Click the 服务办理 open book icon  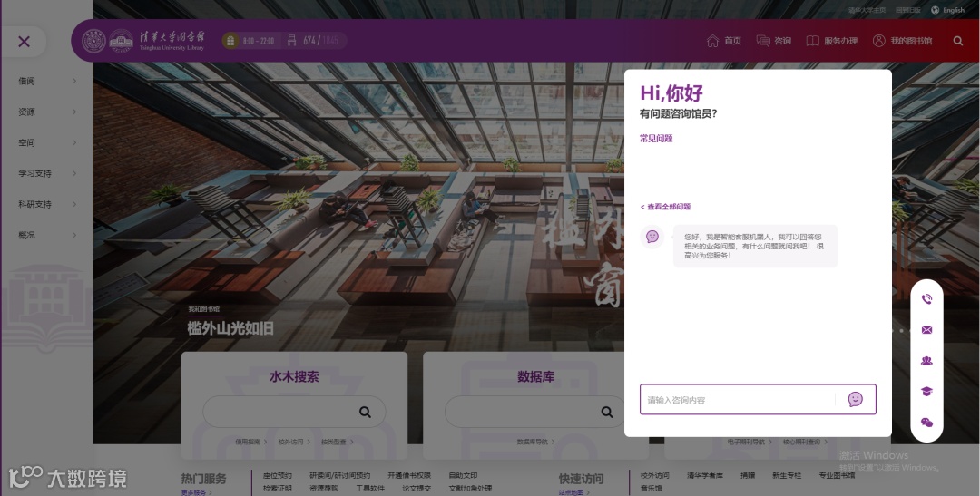point(812,41)
